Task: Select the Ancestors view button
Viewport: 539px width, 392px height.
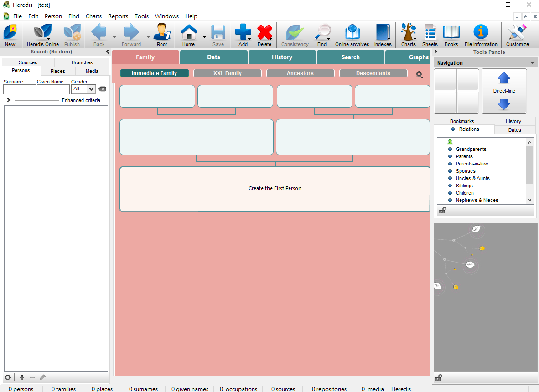Action: [x=300, y=73]
